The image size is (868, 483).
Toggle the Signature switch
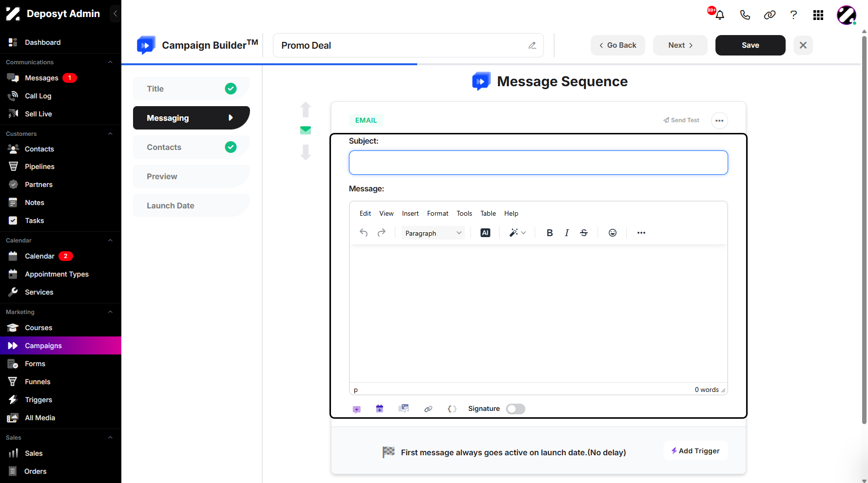click(516, 409)
